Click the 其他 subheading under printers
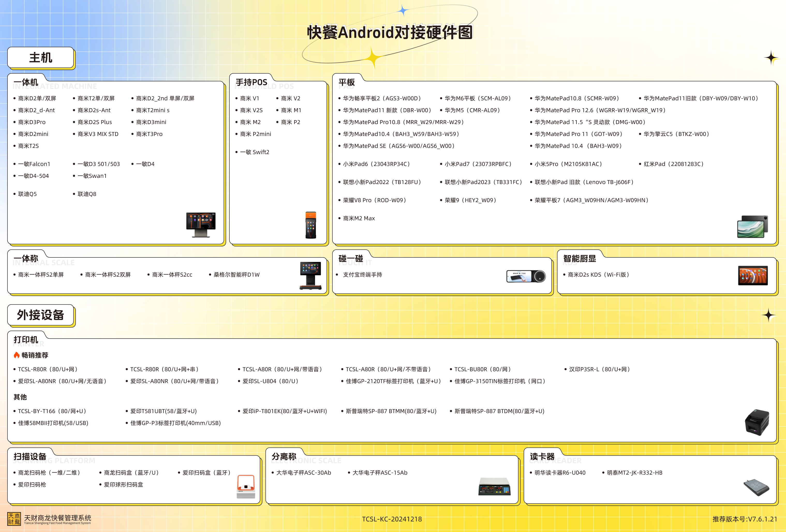Screen dimensions: 786x532 click(x=20, y=397)
